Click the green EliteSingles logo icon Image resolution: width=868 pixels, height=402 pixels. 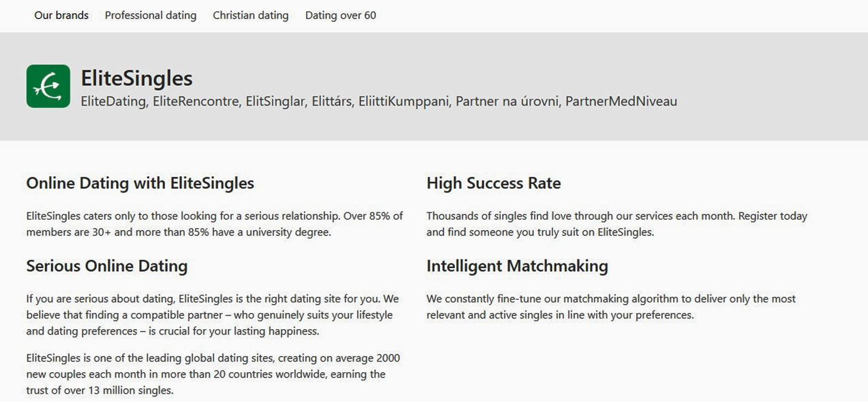(48, 87)
